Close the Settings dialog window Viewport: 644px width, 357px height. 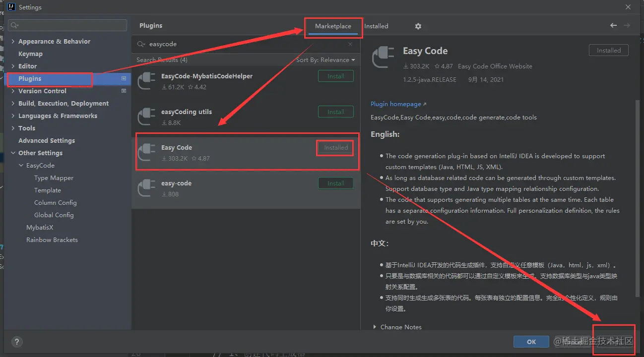(x=629, y=7)
